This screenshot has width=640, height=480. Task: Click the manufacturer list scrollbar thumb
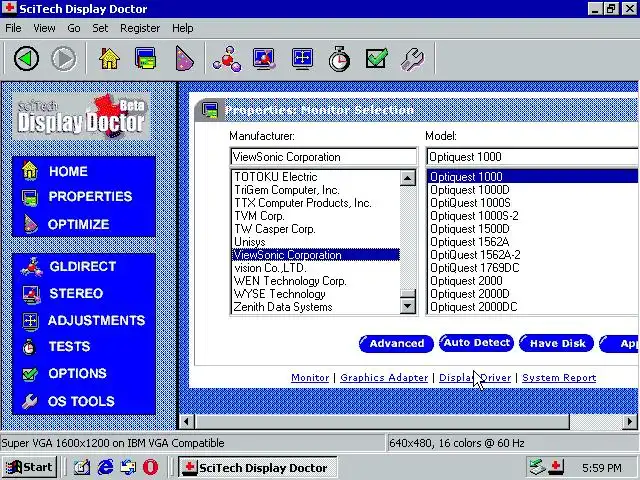tap(408, 293)
